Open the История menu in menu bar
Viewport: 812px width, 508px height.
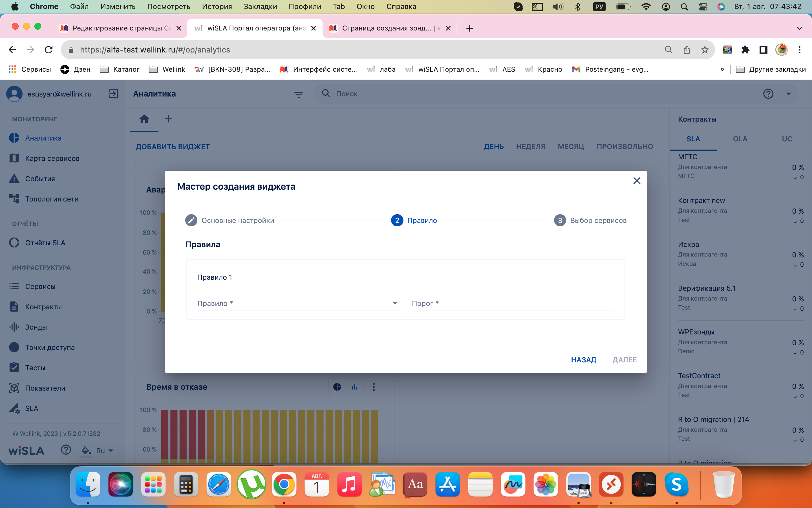click(x=217, y=6)
